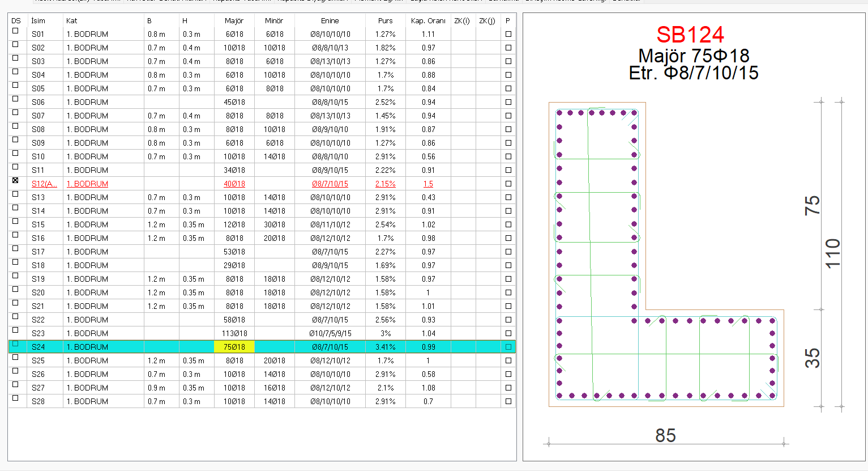Click the 16Ø18 Minör cell in S27

[x=275, y=388]
